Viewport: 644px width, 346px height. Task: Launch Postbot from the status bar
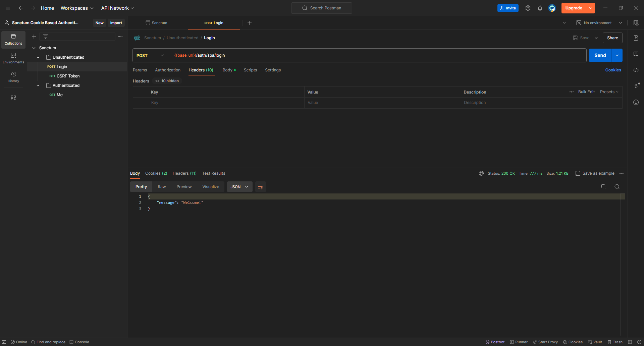(x=494, y=342)
